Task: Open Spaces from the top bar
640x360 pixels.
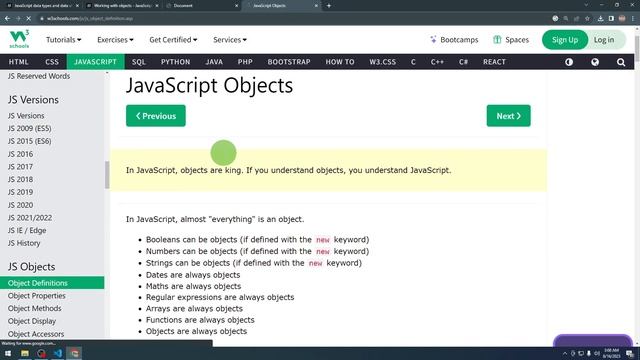Action: (511, 40)
